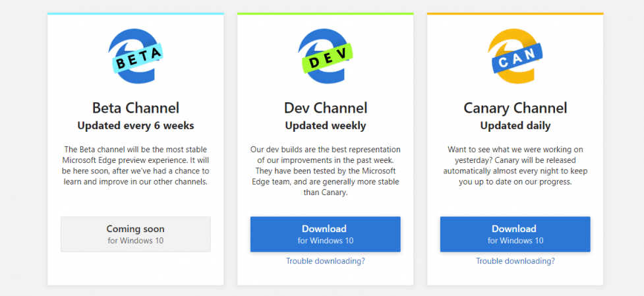Select the Dev Channel heading

(325, 108)
